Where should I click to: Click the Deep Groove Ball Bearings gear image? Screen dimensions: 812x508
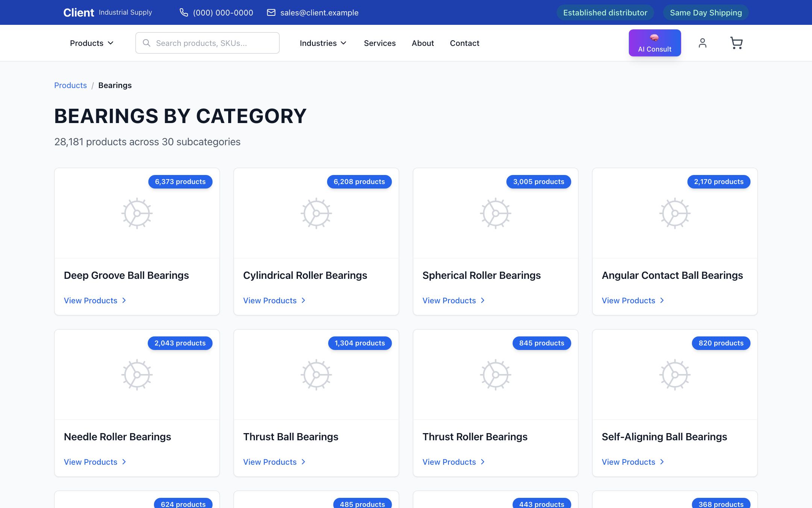click(x=137, y=213)
